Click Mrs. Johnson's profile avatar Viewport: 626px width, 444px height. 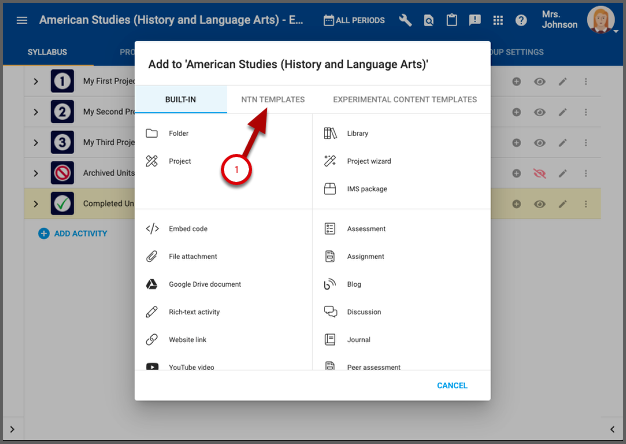coord(600,19)
